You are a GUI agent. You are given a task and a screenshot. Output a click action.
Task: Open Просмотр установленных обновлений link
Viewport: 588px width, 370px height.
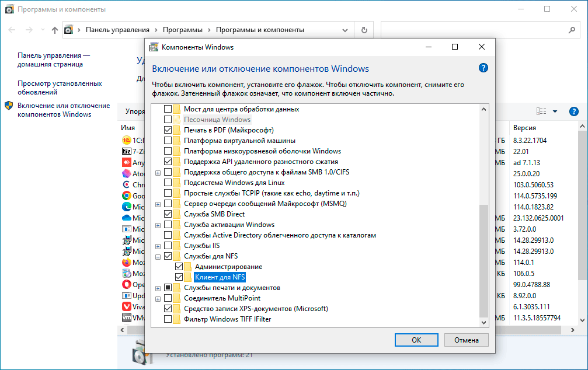(60, 88)
